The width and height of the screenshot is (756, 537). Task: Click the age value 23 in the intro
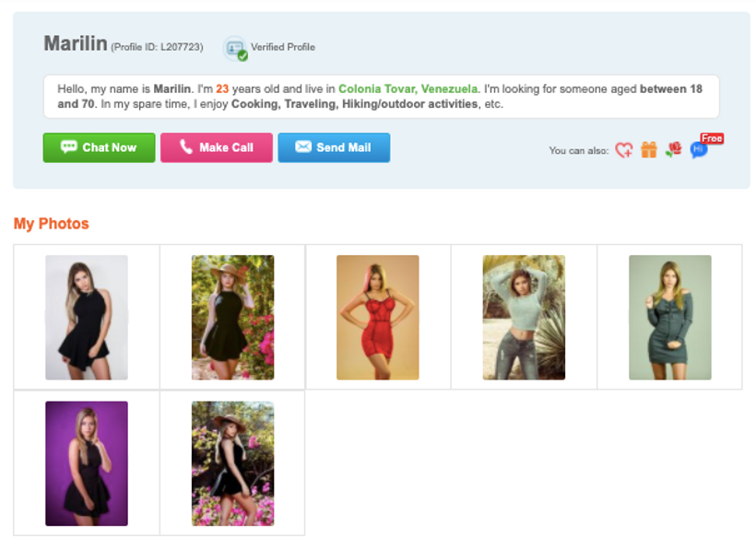(x=222, y=89)
